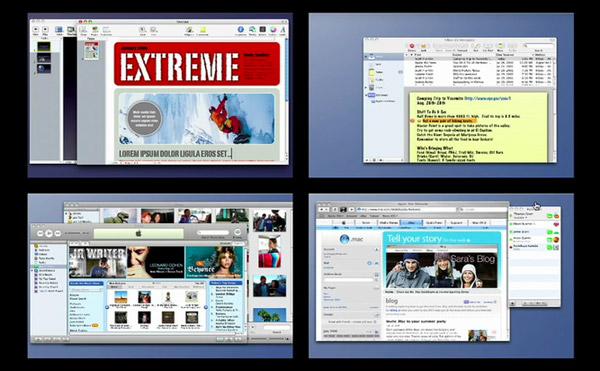Click the Safari back button
The width and height of the screenshot is (600, 371).
click(x=322, y=210)
